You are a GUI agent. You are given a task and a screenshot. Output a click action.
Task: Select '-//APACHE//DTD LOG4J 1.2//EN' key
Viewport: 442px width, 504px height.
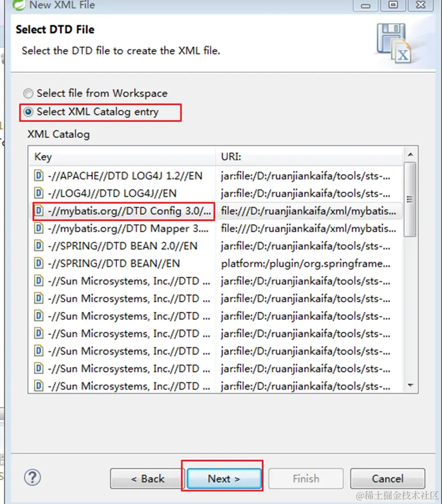pyautogui.click(x=125, y=176)
